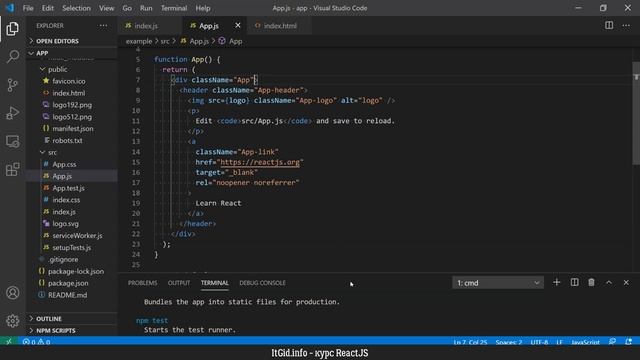Open App.test.js in file explorer

[68, 188]
